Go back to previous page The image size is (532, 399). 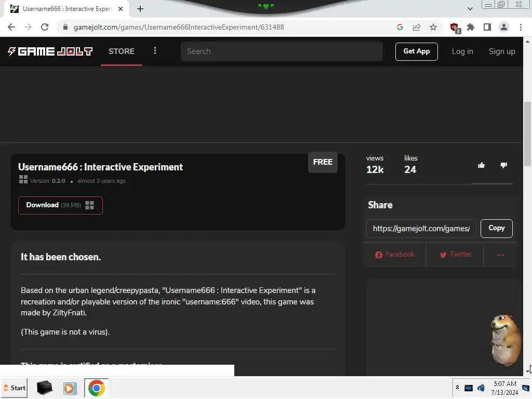pos(11,27)
